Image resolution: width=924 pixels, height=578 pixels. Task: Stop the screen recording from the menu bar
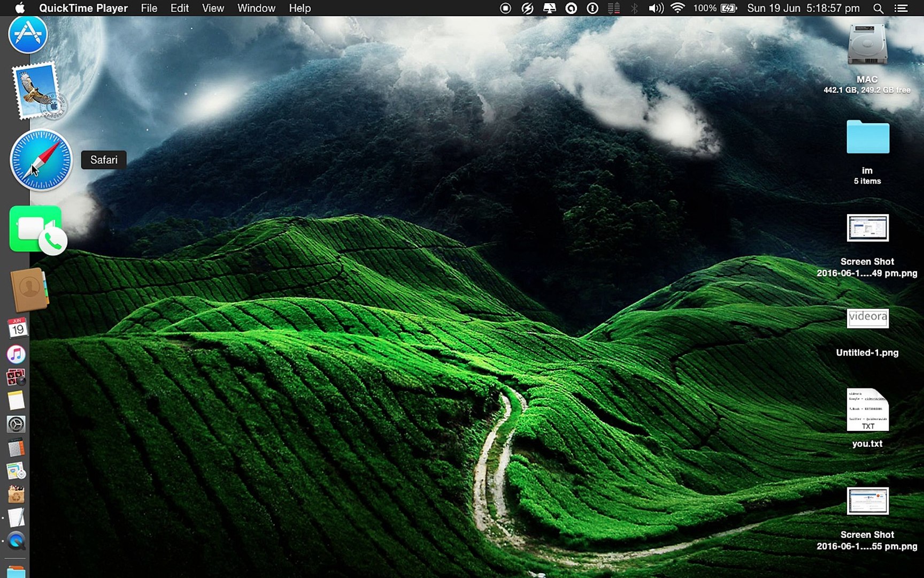coord(505,8)
